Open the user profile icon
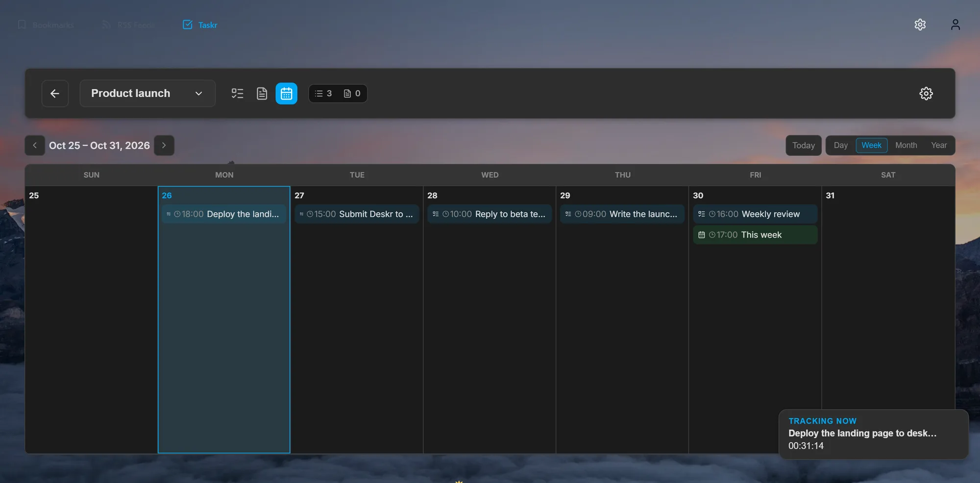Viewport: 980px width, 483px height. (x=955, y=24)
